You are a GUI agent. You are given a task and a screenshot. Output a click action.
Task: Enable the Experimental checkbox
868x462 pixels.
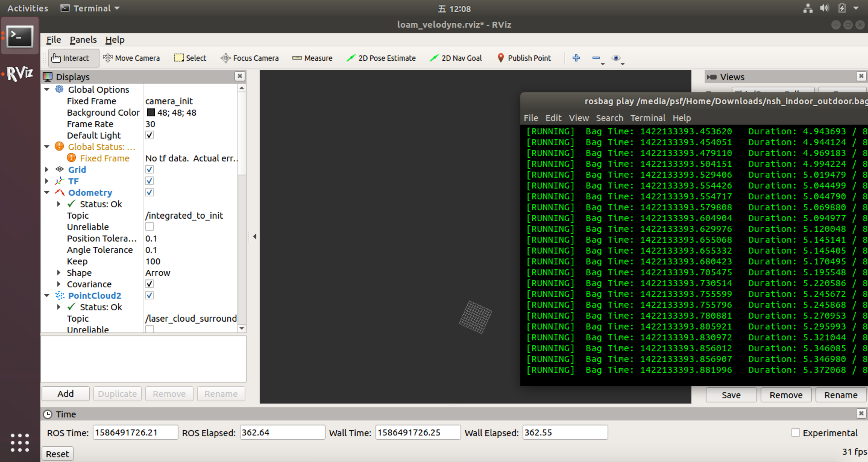pyautogui.click(x=796, y=433)
